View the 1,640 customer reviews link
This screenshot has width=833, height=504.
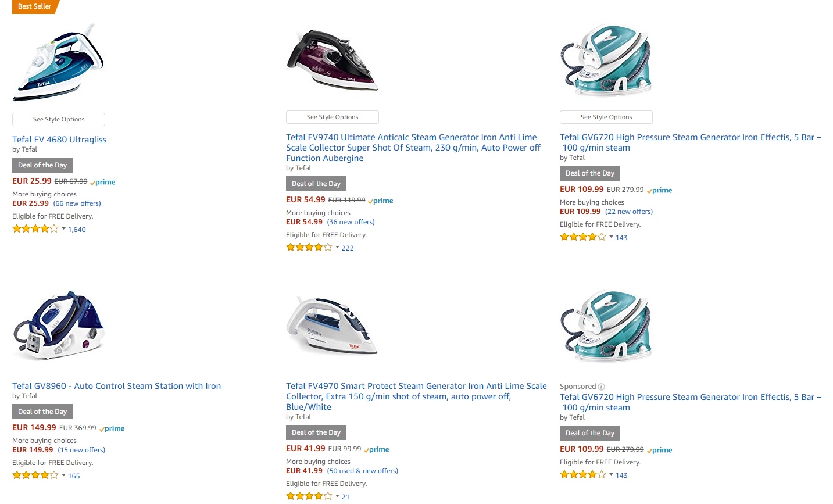click(x=77, y=230)
